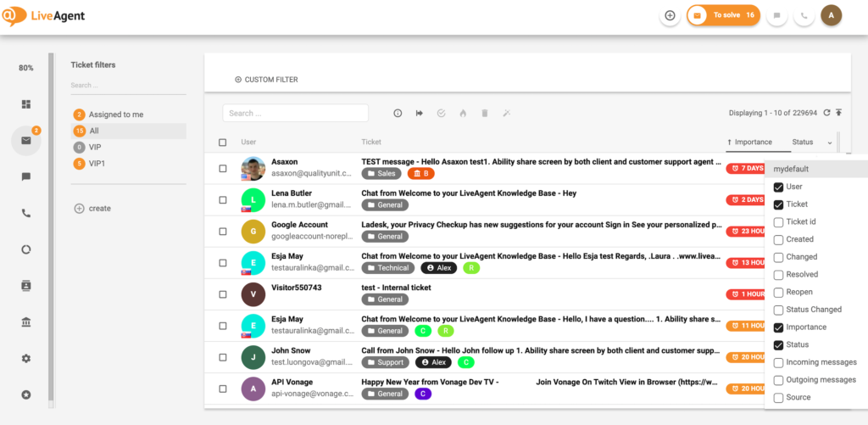Collapse the column chooser dropdown arrow
Screen dimensions: 868x425
830,143
